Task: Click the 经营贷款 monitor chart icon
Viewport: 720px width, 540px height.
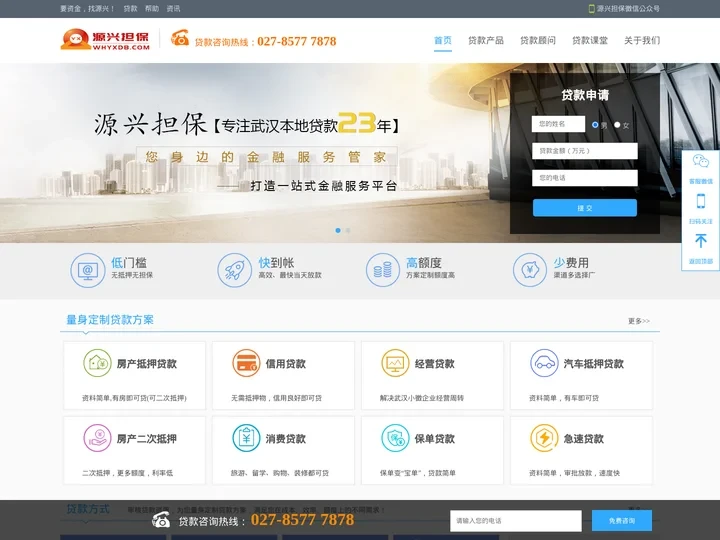Action: (395, 363)
